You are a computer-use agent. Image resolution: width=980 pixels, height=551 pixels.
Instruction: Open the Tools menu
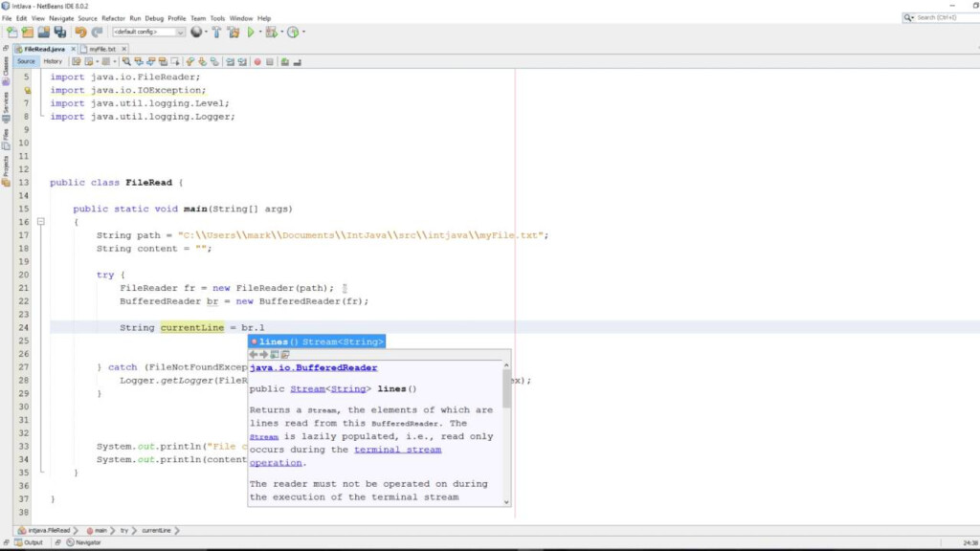point(217,18)
